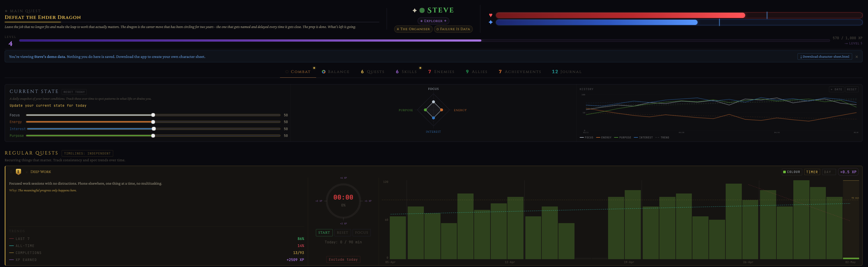Toggle Timelines: Independent setting
Image resolution: width=868 pixels, height=267 pixels.
tap(87, 153)
